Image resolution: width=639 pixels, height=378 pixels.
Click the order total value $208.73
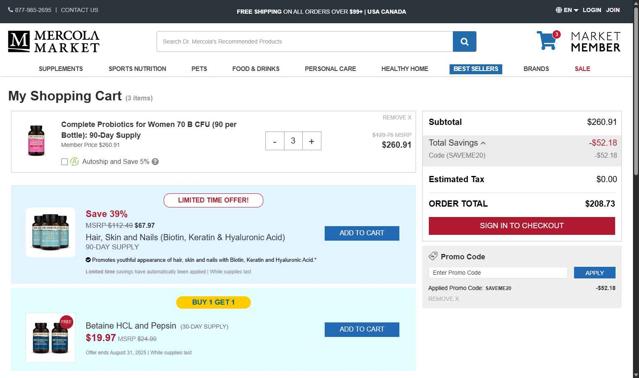tap(600, 204)
